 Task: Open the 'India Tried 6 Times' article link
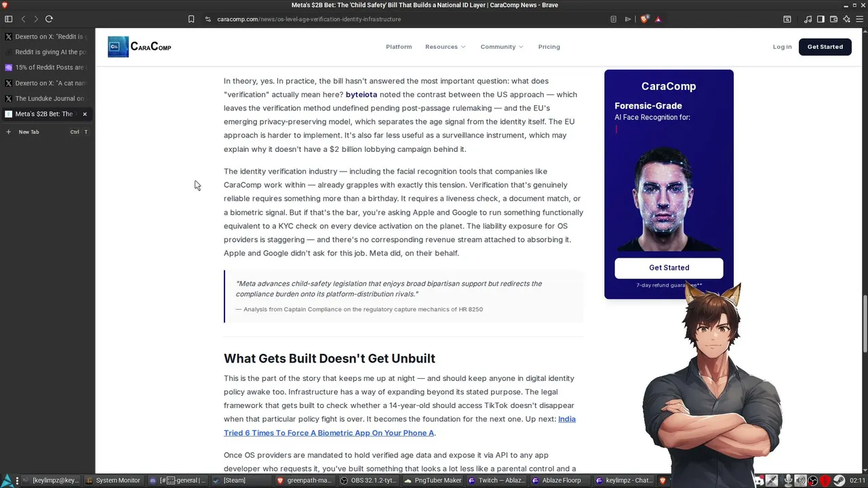(x=399, y=426)
